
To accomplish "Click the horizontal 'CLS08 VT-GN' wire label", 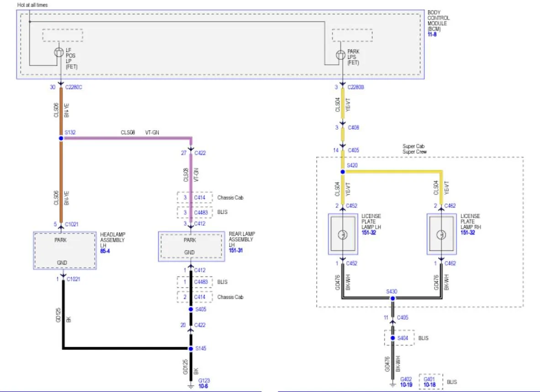I will click(140, 132).
